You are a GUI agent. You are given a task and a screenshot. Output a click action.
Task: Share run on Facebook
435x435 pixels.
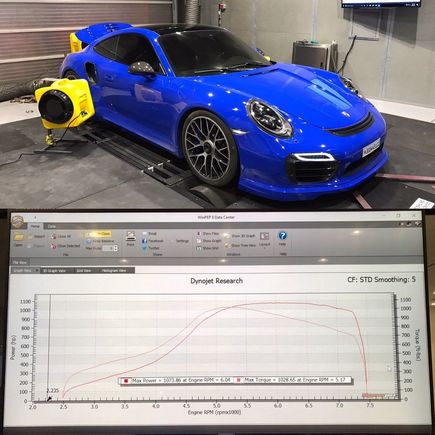click(x=145, y=241)
